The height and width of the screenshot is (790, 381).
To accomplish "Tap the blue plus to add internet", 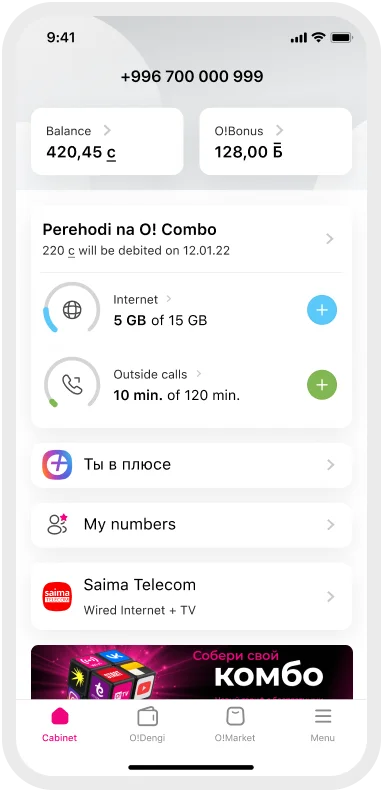I will [x=322, y=310].
